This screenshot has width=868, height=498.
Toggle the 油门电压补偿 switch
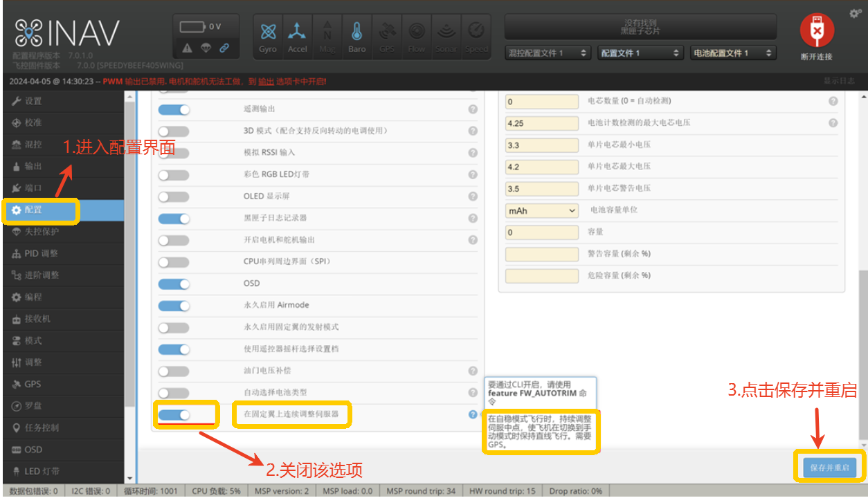[174, 371]
